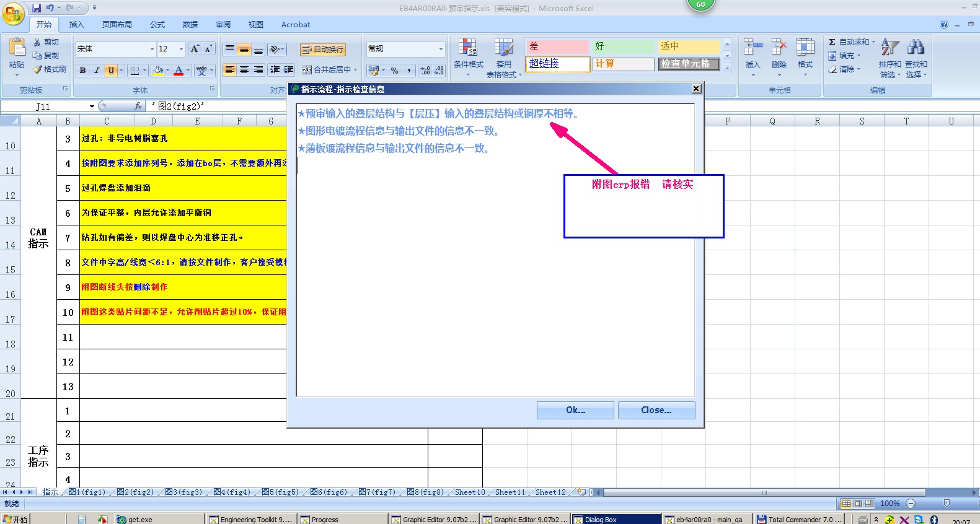This screenshot has height=524, width=980.
Task: Click Sort & Filter (排序和筛选) icon
Action: coord(890,47)
